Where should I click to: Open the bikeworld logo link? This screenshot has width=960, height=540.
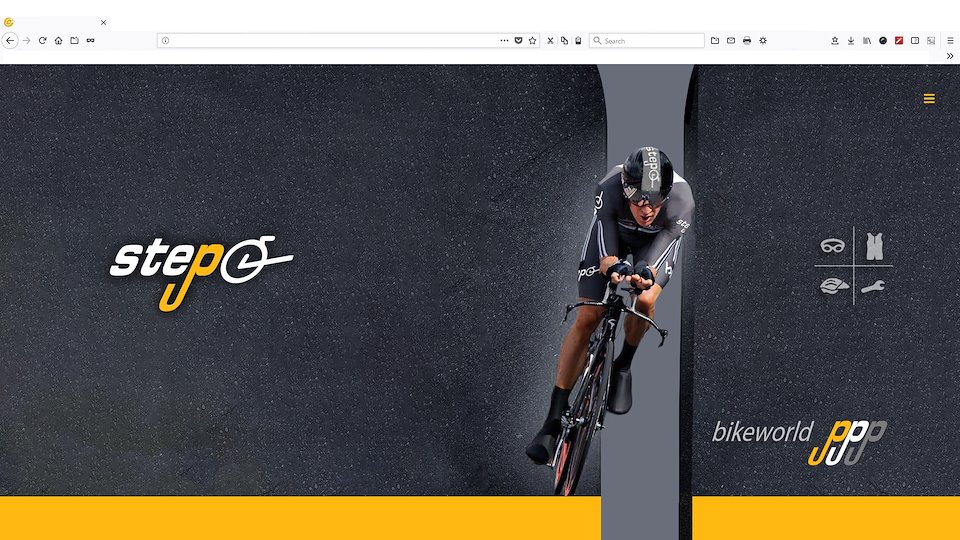coord(799,442)
